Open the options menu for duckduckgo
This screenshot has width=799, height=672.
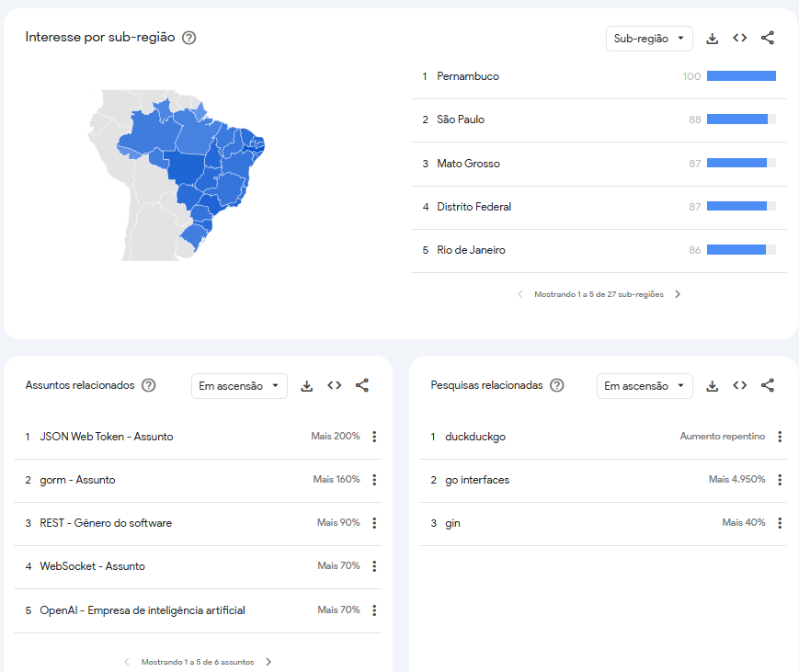pyautogui.click(x=779, y=437)
